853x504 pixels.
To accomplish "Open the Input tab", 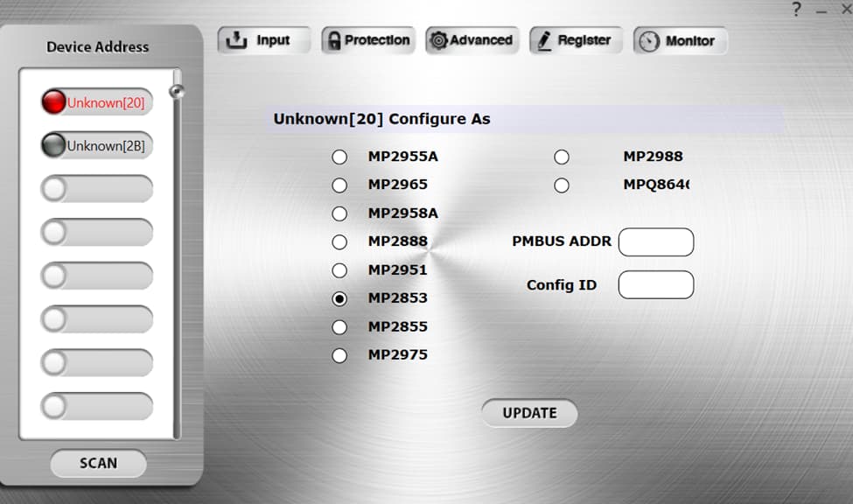I will coord(264,40).
